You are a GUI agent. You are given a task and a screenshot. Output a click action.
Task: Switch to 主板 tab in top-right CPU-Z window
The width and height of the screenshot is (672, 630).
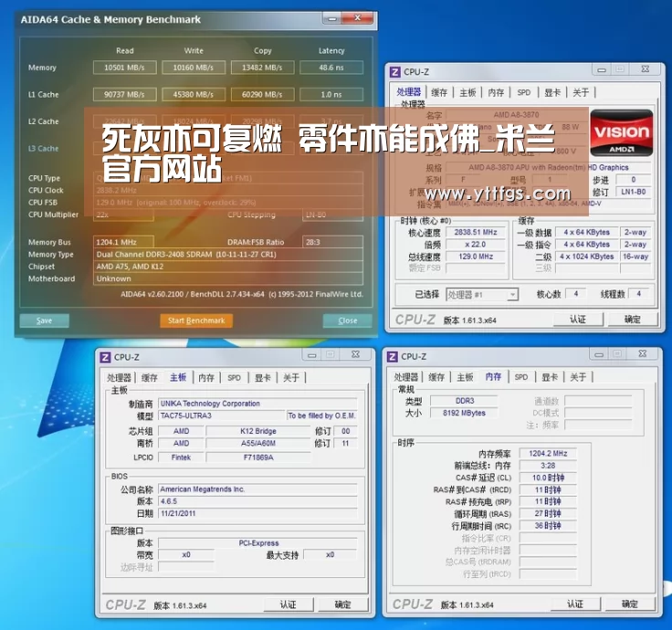pos(467,92)
